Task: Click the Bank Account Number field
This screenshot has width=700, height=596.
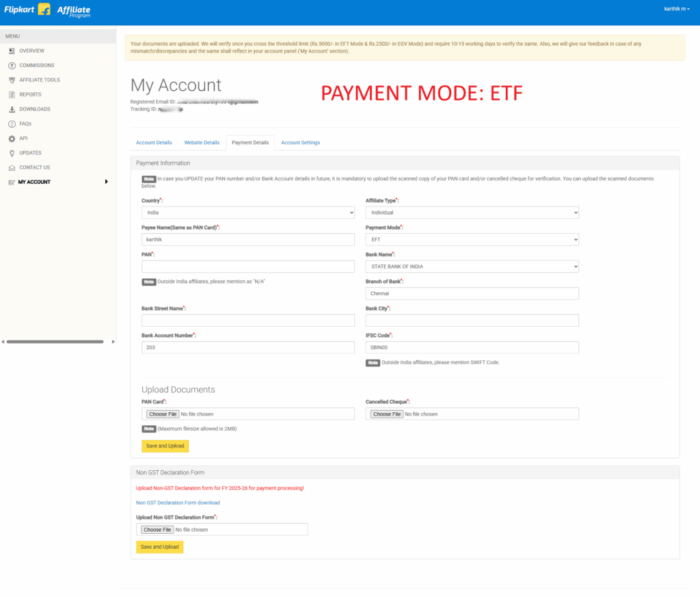Action: click(x=248, y=348)
